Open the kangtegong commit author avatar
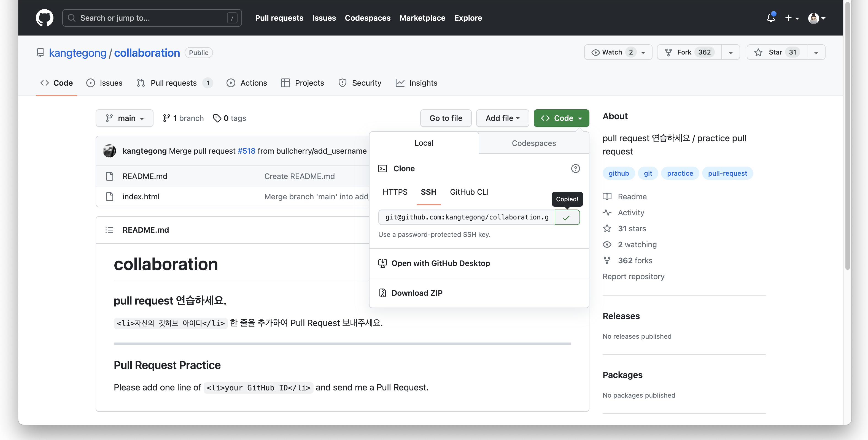The height and width of the screenshot is (440, 868). 109,151
